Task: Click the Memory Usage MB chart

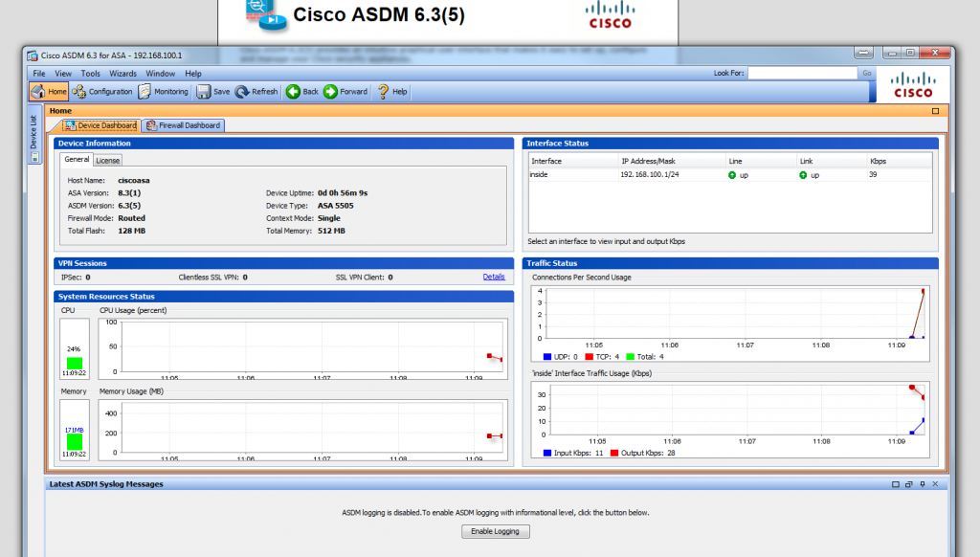Action: click(x=302, y=430)
